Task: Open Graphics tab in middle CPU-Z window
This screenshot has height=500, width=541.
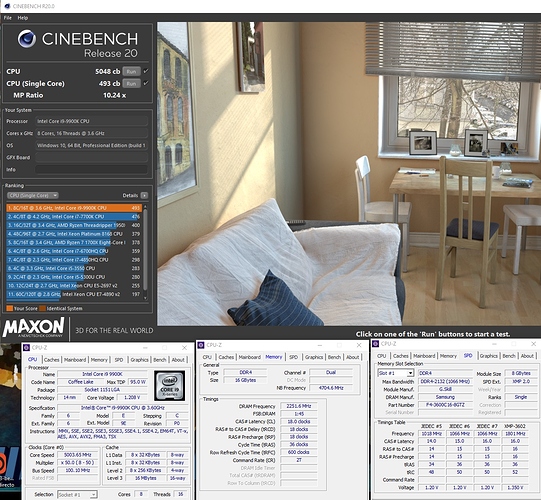Action: (314, 357)
